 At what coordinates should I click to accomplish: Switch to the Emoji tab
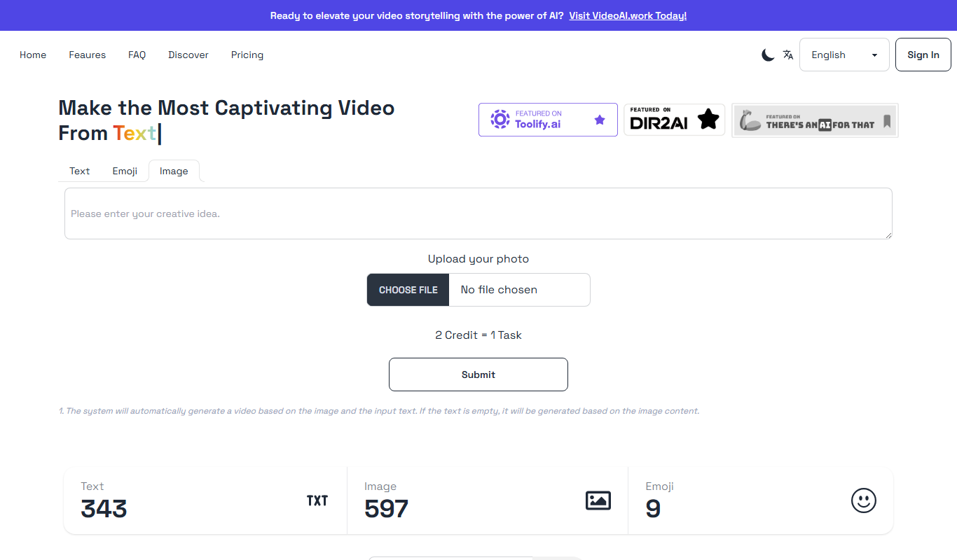click(x=125, y=171)
